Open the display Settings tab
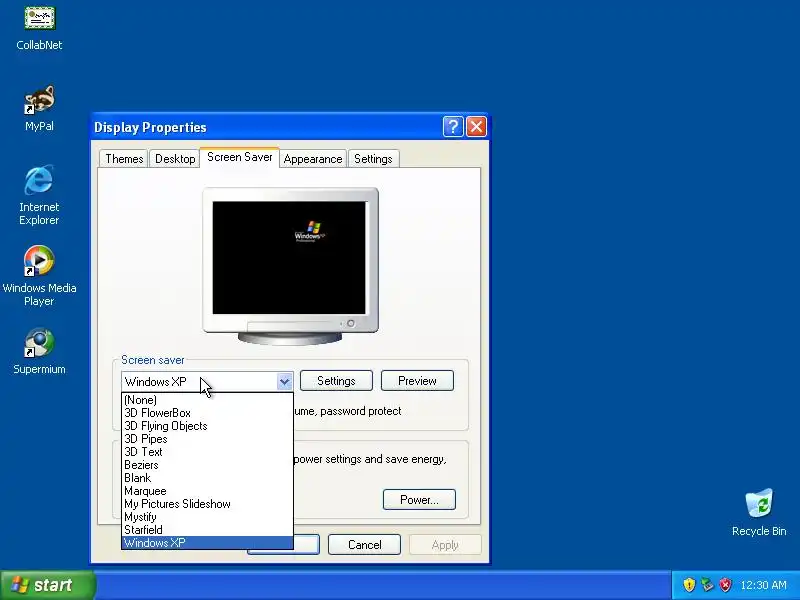This screenshot has width=800, height=600. (373, 159)
